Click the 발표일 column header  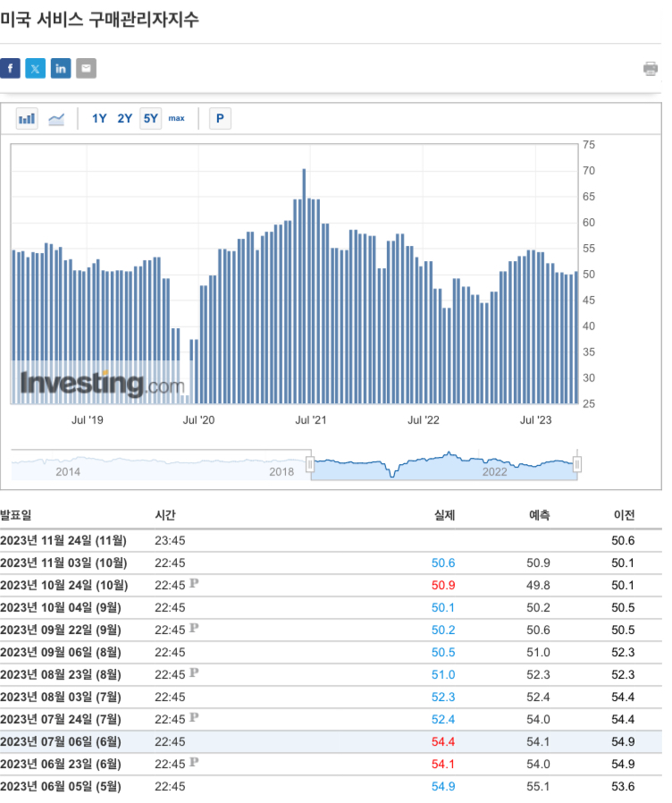point(16,515)
